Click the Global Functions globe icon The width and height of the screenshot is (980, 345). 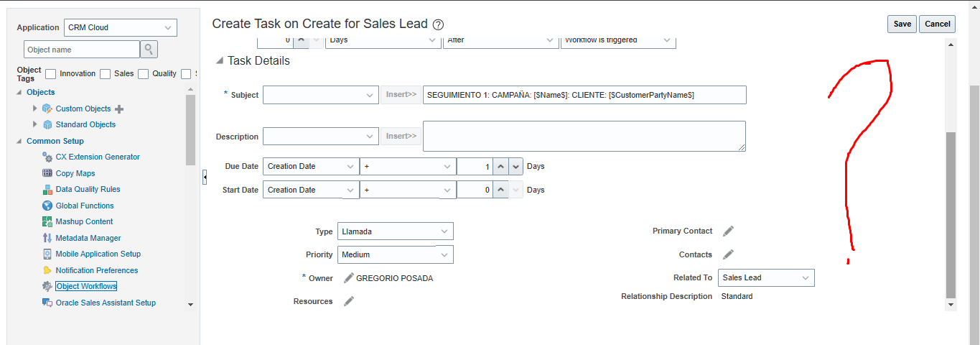[x=47, y=206]
